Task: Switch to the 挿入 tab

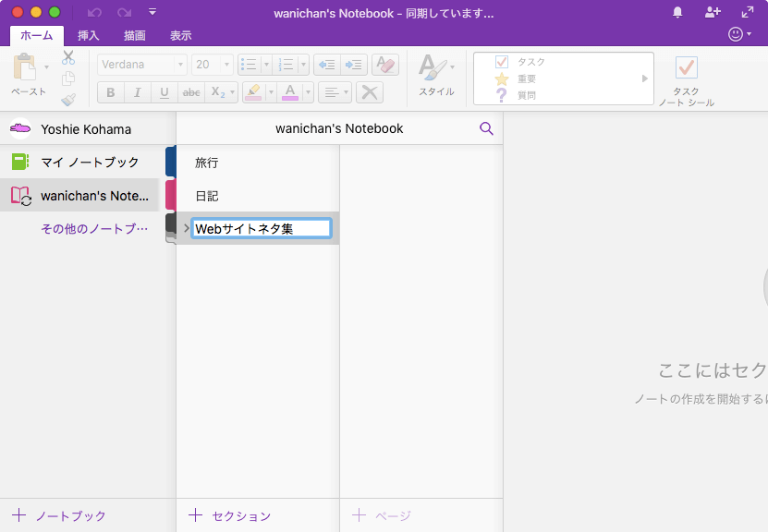Action: (88, 36)
